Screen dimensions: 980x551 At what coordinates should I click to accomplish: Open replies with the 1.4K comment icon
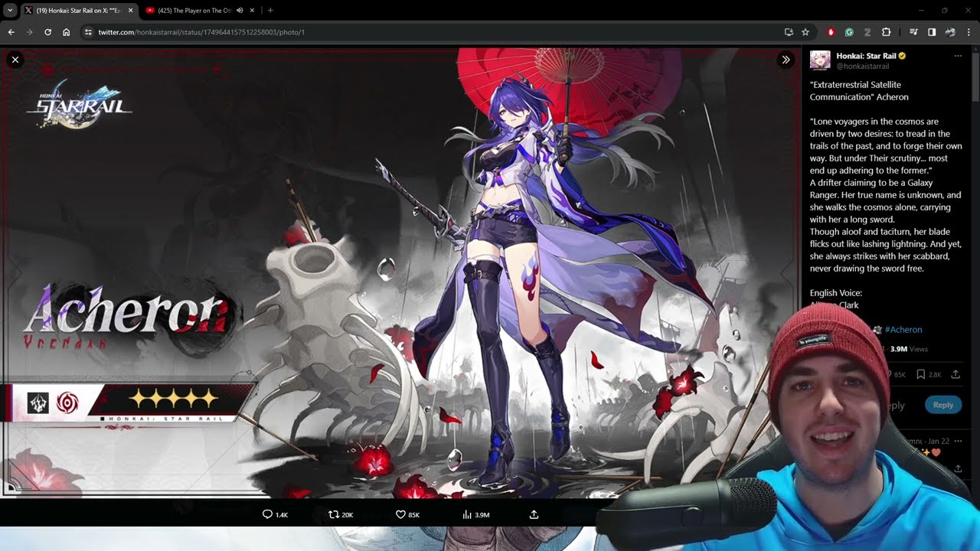click(x=275, y=514)
